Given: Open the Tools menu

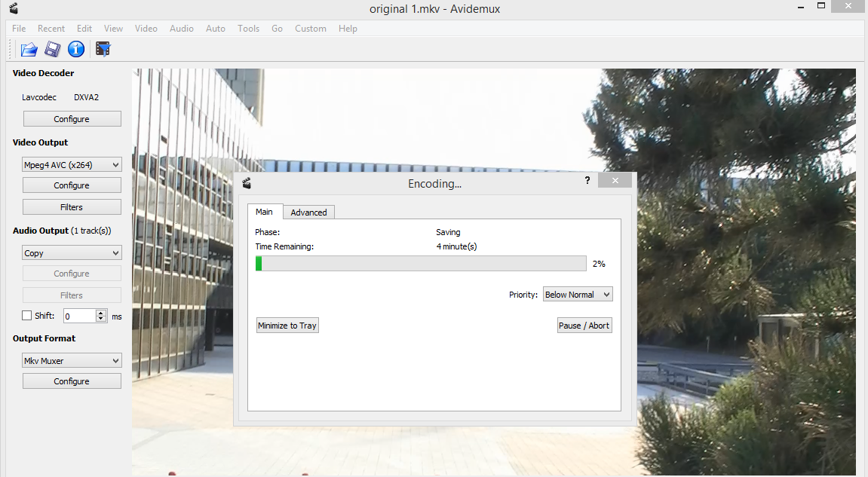Looking at the screenshot, I should tap(249, 28).
